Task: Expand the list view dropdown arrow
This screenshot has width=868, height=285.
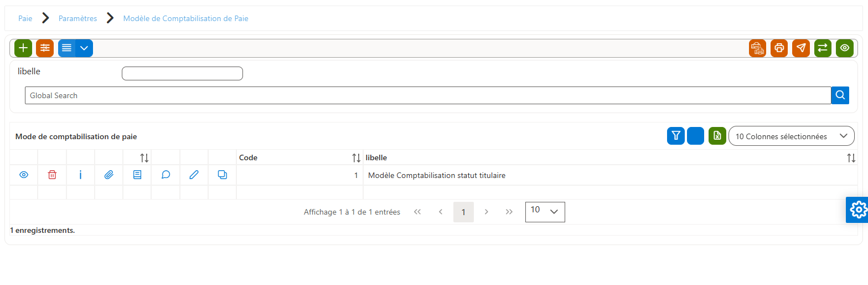Action: pos(84,48)
